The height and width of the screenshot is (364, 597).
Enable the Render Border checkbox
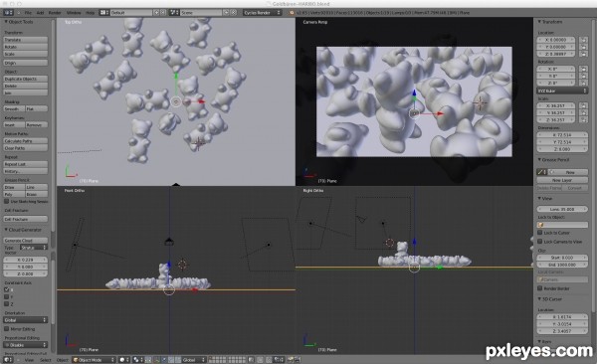(540, 288)
